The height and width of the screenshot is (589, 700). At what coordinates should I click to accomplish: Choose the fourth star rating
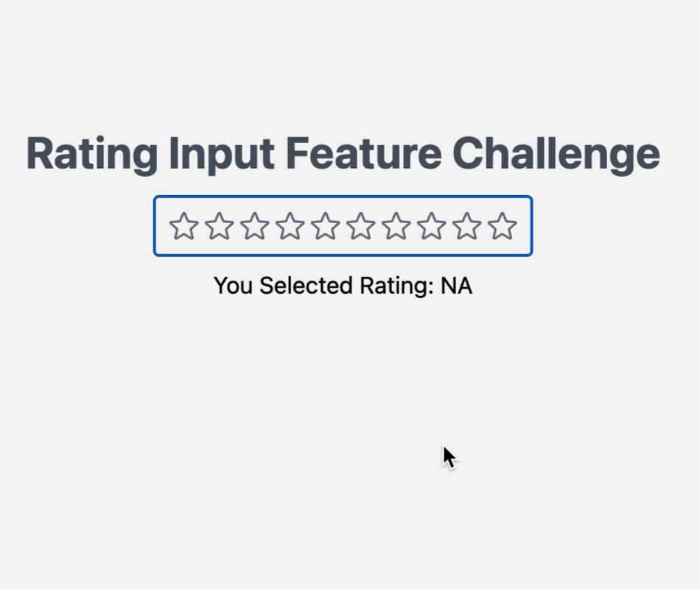pyautogui.click(x=290, y=227)
